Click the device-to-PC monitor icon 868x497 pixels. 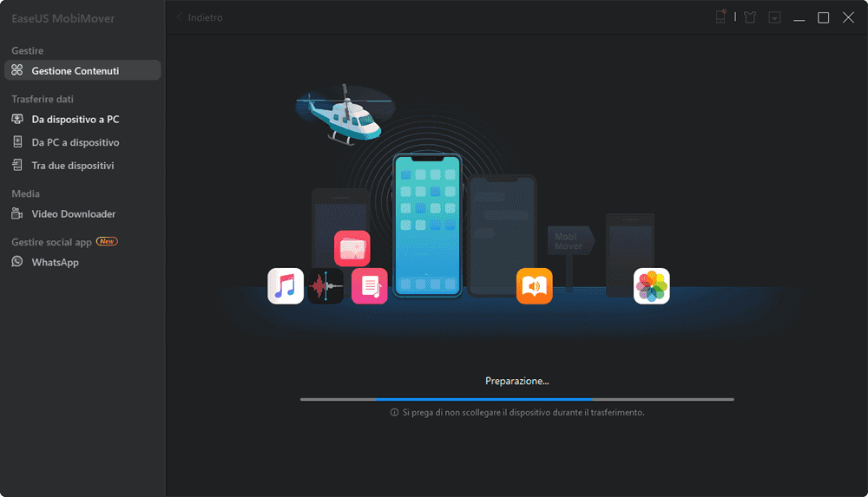click(x=17, y=119)
